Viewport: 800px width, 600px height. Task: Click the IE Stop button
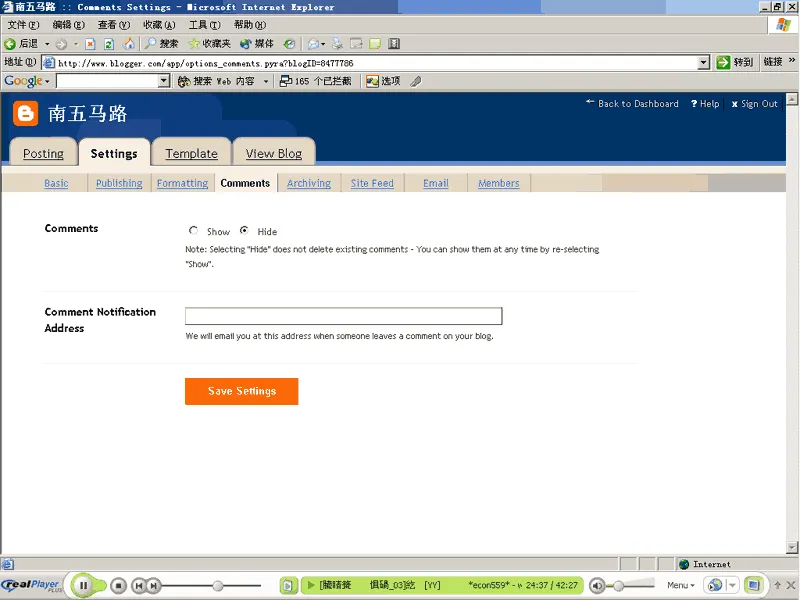tap(90, 44)
